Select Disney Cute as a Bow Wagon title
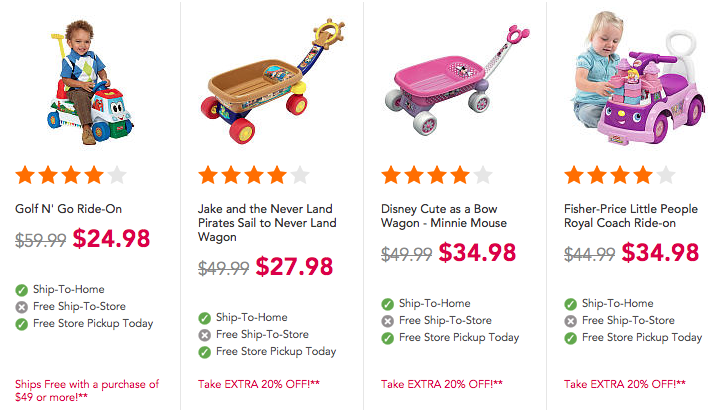Image resolution: width=712 pixels, height=410 pixels. [x=444, y=216]
